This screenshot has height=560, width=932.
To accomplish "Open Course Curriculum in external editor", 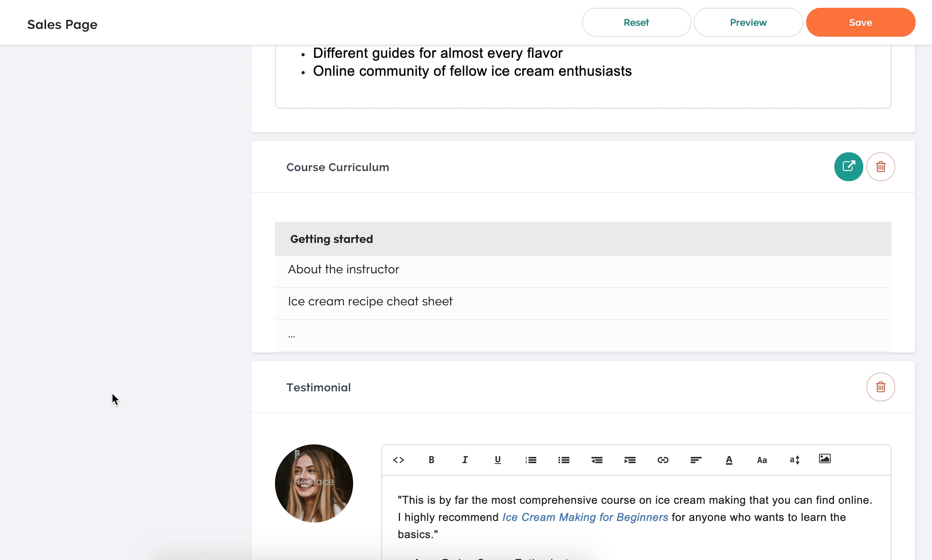I will [x=848, y=167].
